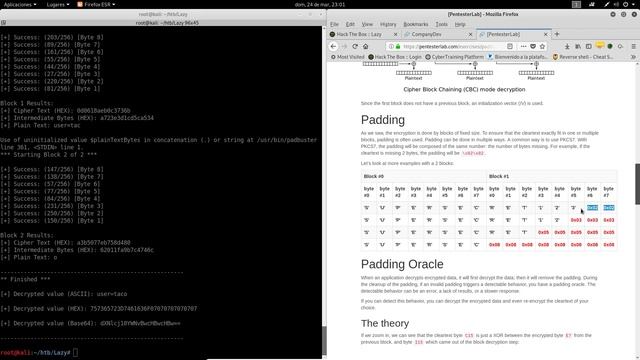Click the Padding heading on the page
640x360 pixels.
pos(383,120)
